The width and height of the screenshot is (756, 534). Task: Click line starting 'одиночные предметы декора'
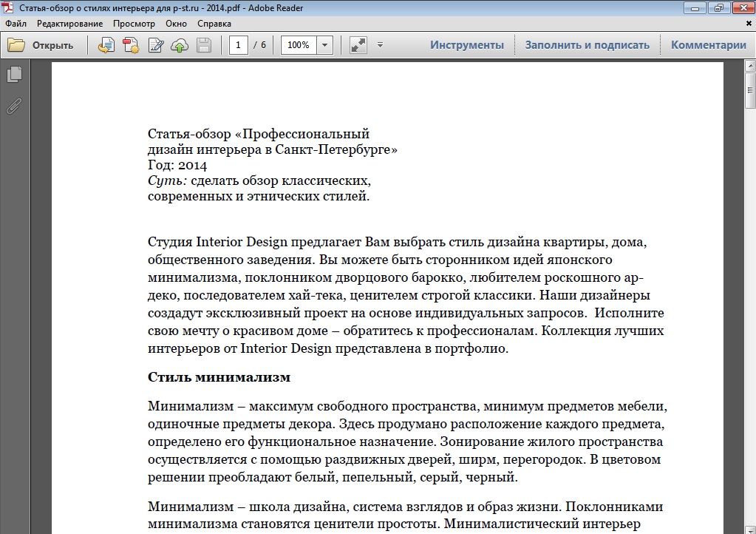coord(406,424)
